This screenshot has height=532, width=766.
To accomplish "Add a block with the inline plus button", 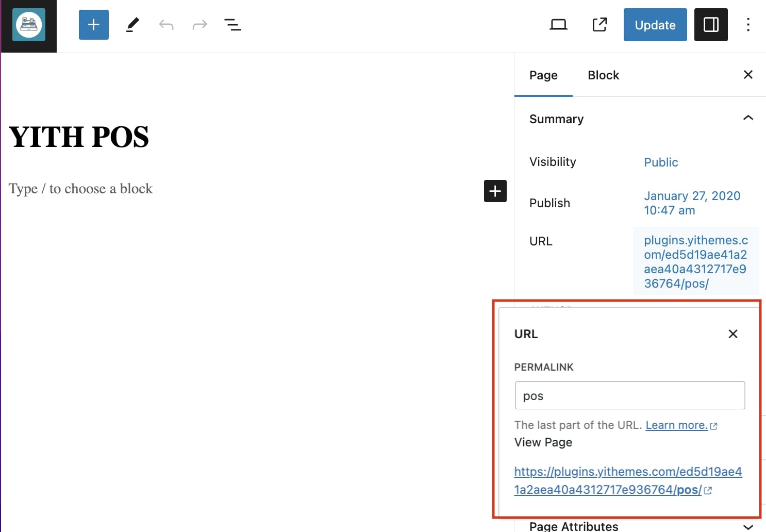I will pyautogui.click(x=495, y=191).
